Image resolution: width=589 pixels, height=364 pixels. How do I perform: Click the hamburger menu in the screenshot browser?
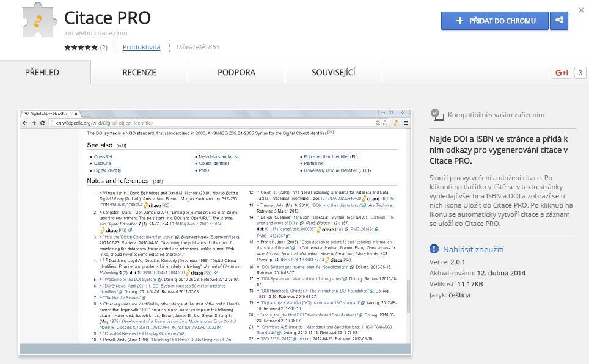click(406, 123)
